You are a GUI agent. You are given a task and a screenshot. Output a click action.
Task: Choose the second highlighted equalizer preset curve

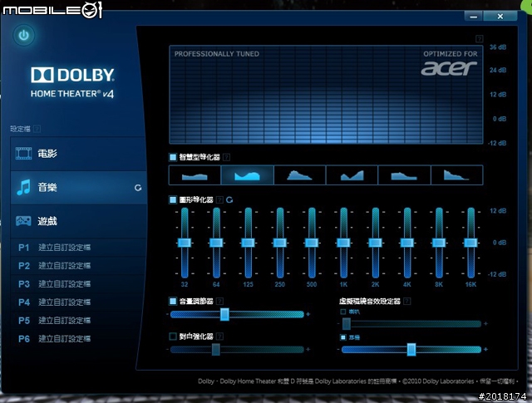coord(248,175)
